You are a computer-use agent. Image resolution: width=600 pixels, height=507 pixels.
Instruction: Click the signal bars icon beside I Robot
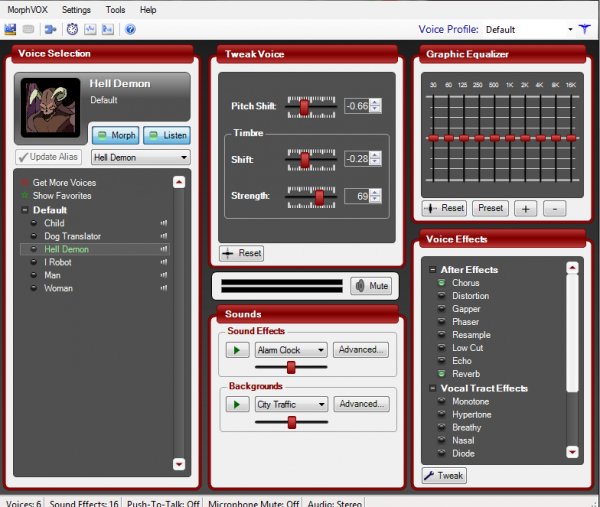coord(164,262)
